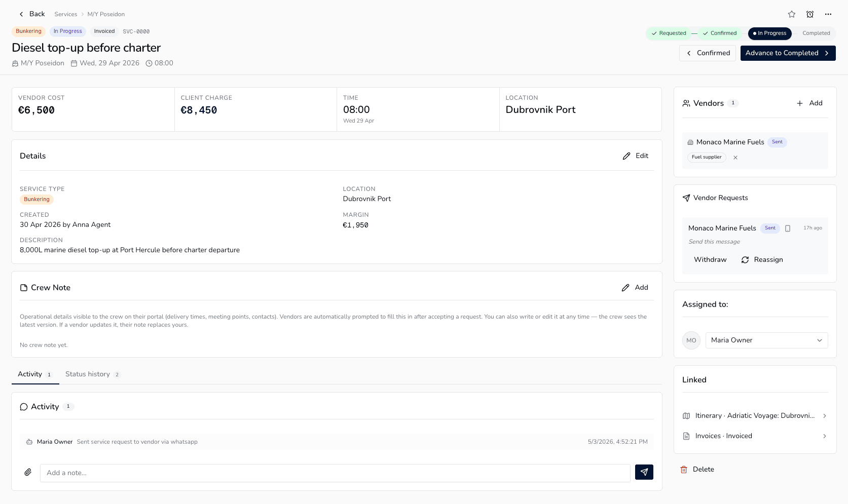Withdraw the vendor request

[710, 260]
